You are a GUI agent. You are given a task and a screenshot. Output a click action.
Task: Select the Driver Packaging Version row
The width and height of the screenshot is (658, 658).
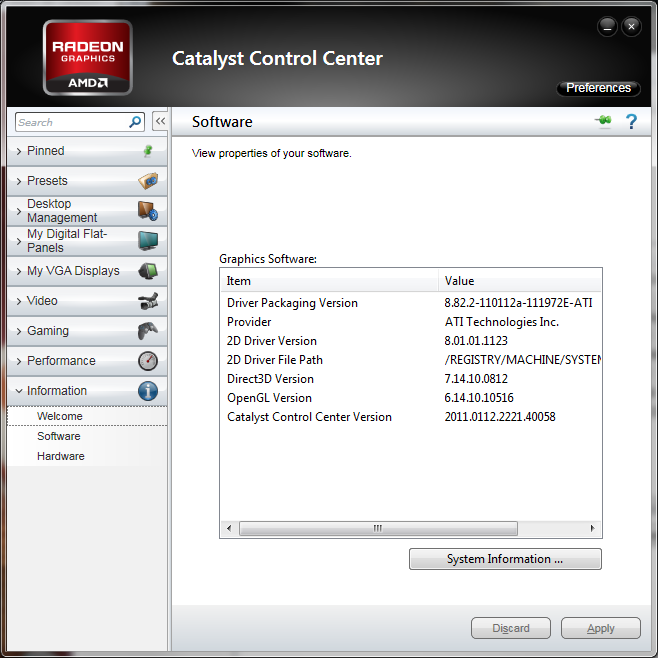411,303
